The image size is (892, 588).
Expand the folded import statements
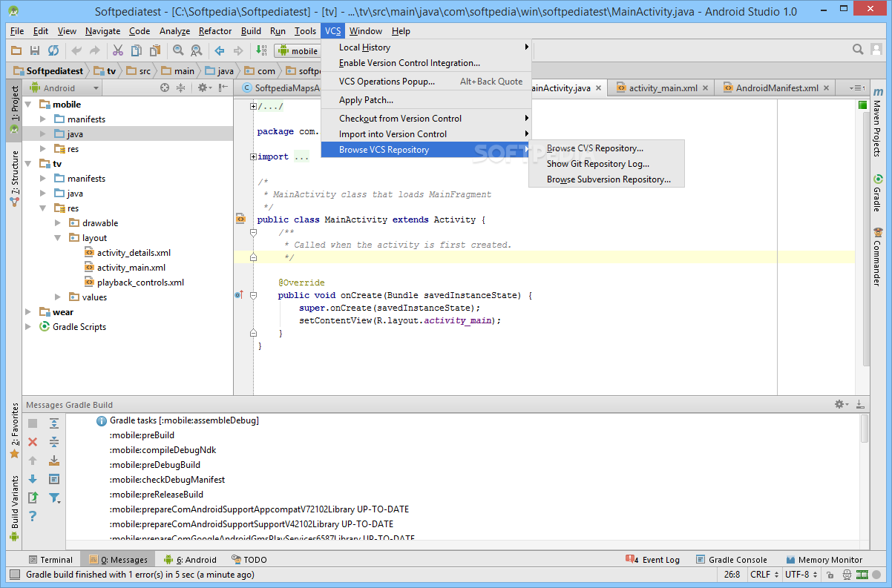click(254, 156)
